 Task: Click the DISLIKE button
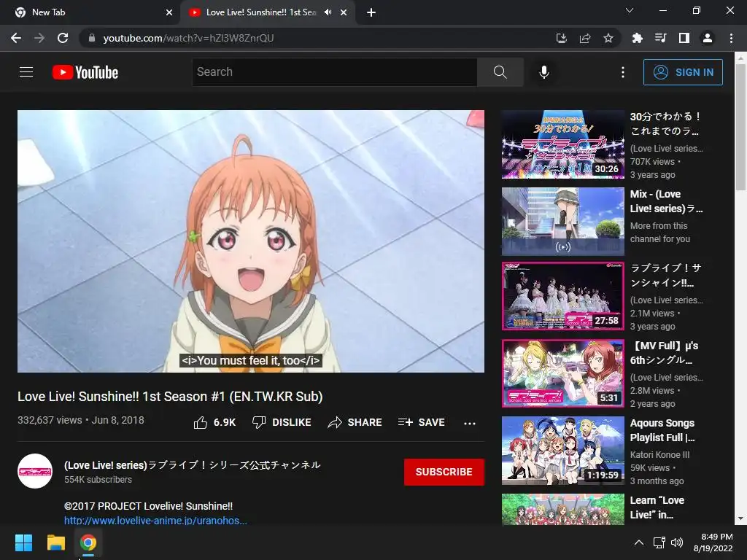[282, 422]
